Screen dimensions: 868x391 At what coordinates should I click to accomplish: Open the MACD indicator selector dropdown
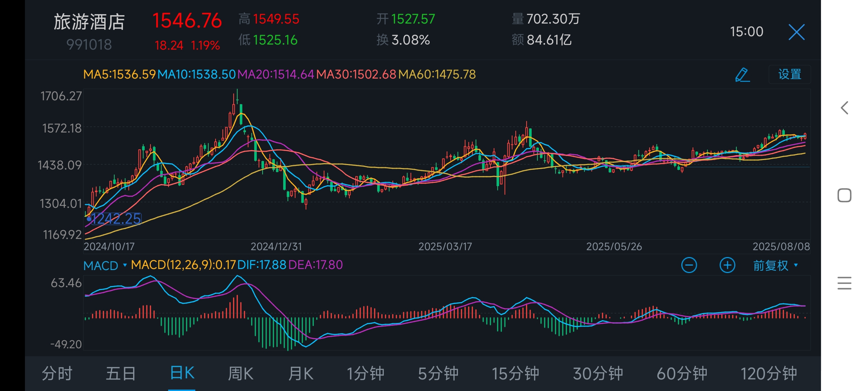point(105,265)
